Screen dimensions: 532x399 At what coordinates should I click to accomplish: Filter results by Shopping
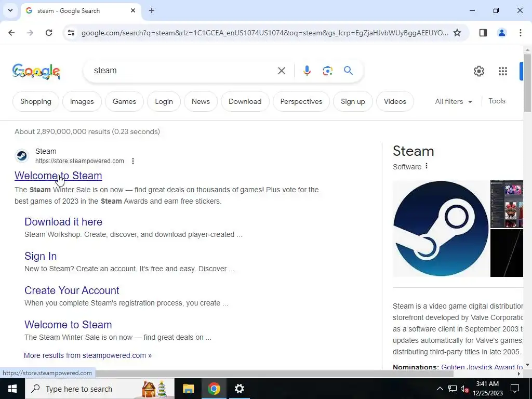pos(36,101)
